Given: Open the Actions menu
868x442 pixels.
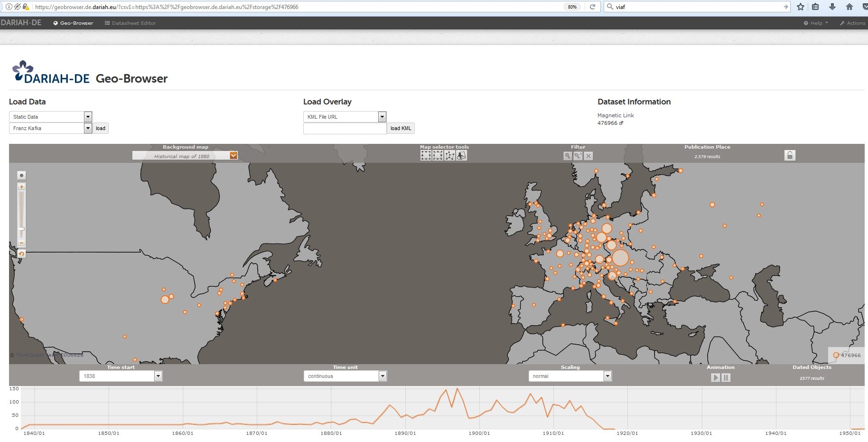Looking at the screenshot, I should [852, 23].
